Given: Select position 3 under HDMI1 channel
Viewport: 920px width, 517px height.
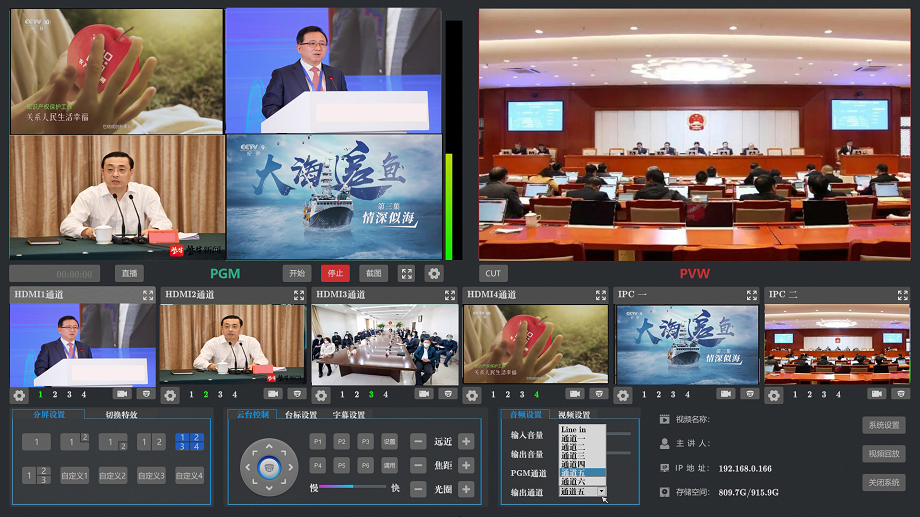Looking at the screenshot, I should tap(69, 394).
